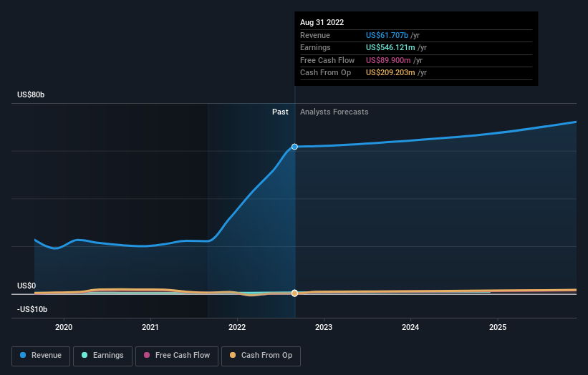Click the 2023 x-axis label
588x375 pixels.
324,327
